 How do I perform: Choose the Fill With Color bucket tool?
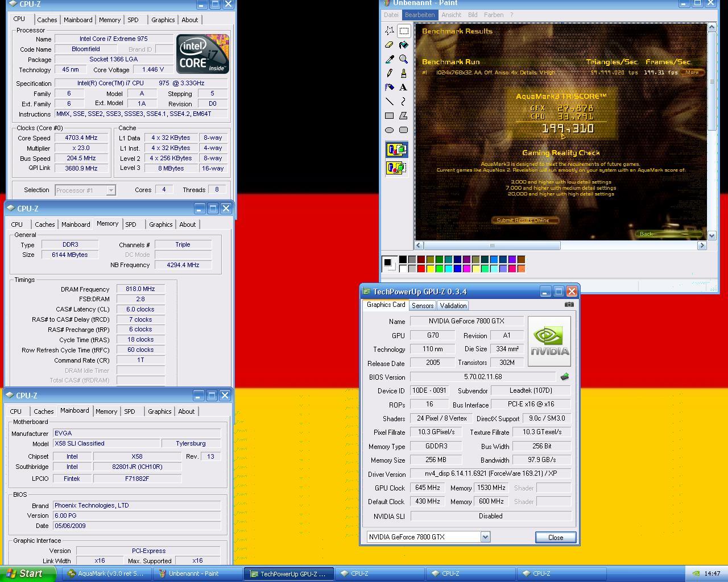pyautogui.click(x=404, y=45)
